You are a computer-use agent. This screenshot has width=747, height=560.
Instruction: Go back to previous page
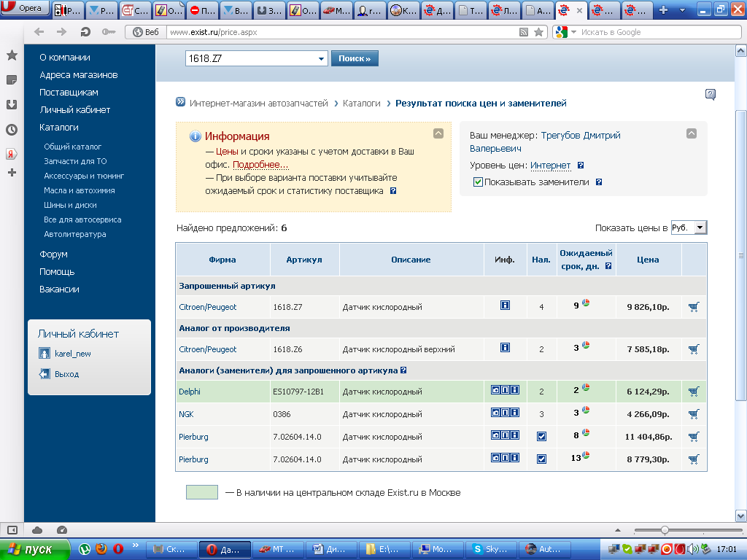[x=39, y=32]
